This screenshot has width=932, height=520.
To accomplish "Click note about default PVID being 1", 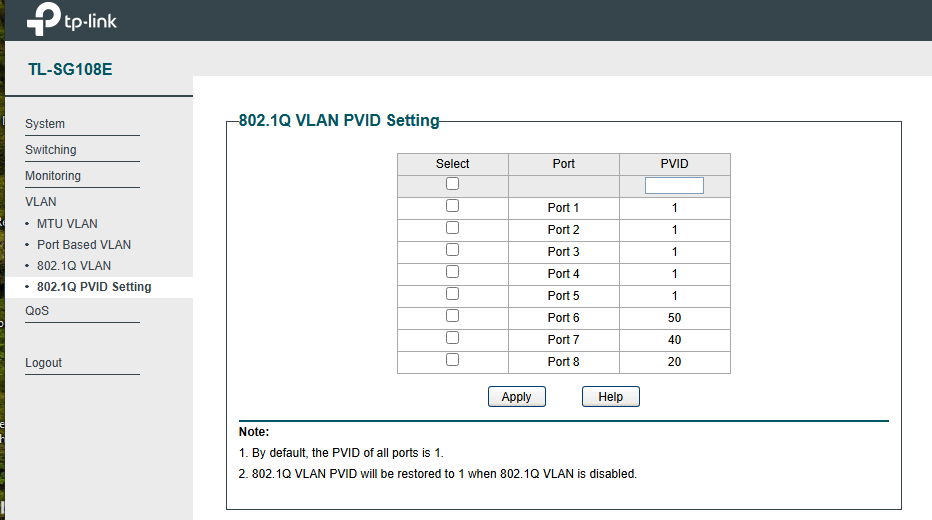I will 341,453.
